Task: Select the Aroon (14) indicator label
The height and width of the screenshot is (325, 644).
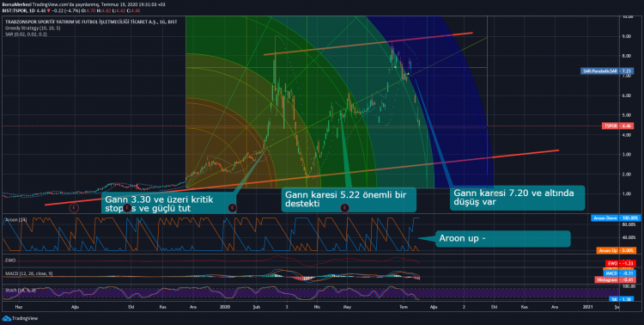Action: click(x=16, y=220)
